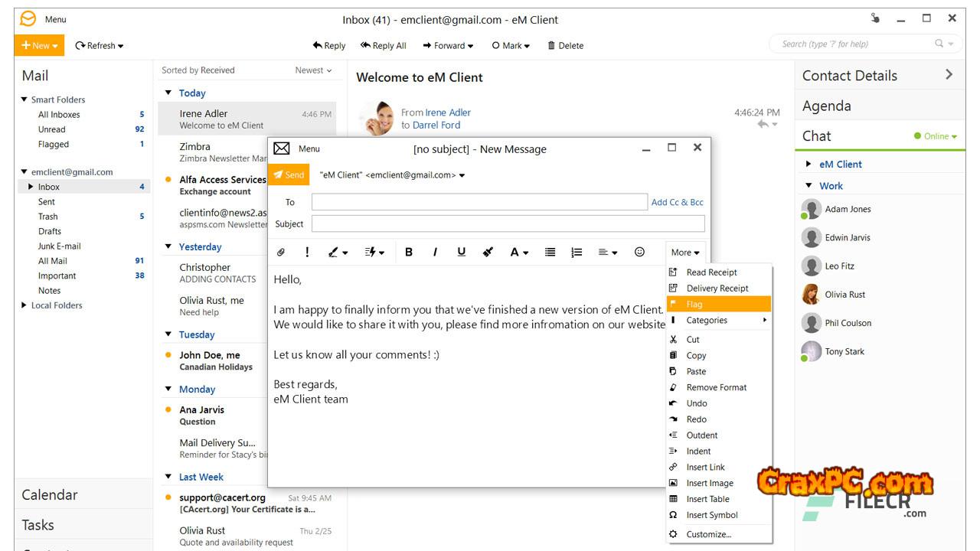Image resolution: width=980 pixels, height=551 pixels.
Task: Toggle italic text formatting
Action: (435, 253)
